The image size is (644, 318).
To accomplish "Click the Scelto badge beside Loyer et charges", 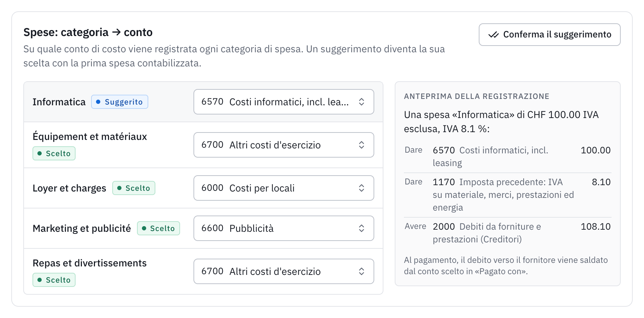I will pos(134,188).
